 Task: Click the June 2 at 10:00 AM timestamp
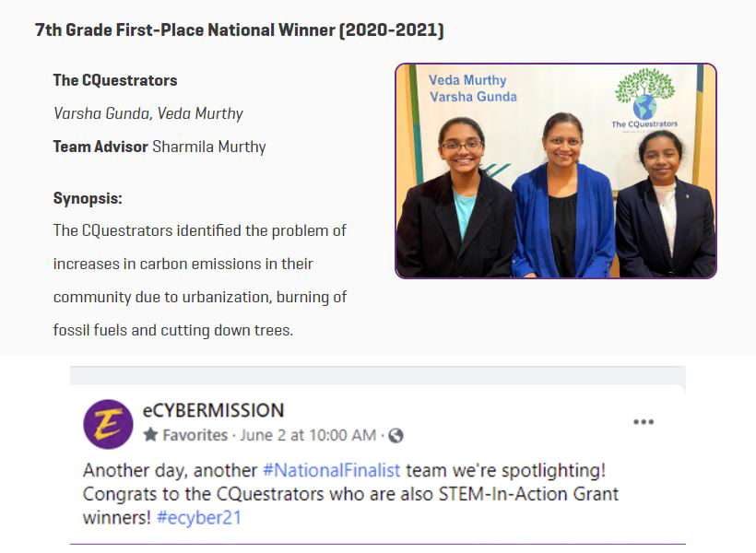click(308, 435)
